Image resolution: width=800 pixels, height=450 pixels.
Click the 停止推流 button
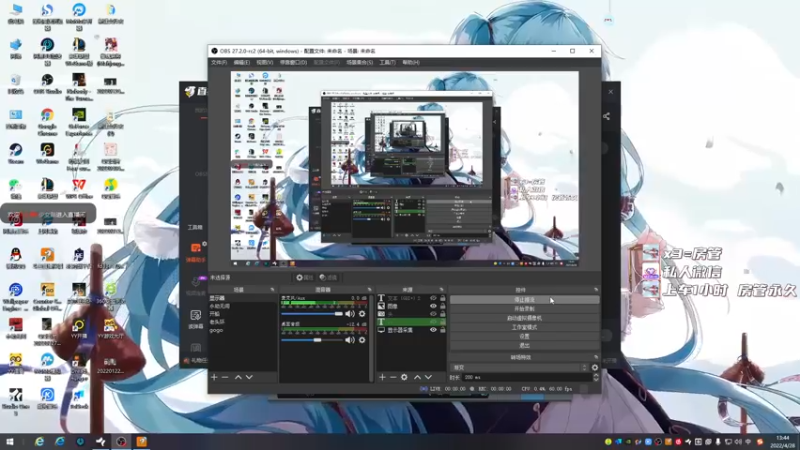pyautogui.click(x=524, y=300)
